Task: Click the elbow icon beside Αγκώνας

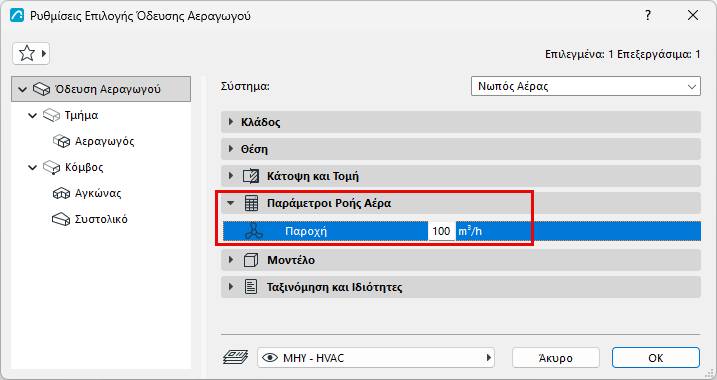Action: [61, 193]
